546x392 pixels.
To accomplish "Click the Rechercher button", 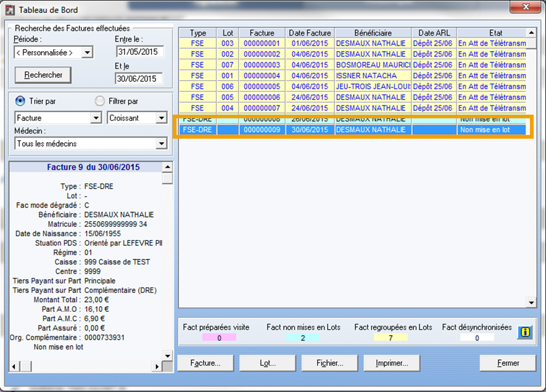I will [x=43, y=75].
